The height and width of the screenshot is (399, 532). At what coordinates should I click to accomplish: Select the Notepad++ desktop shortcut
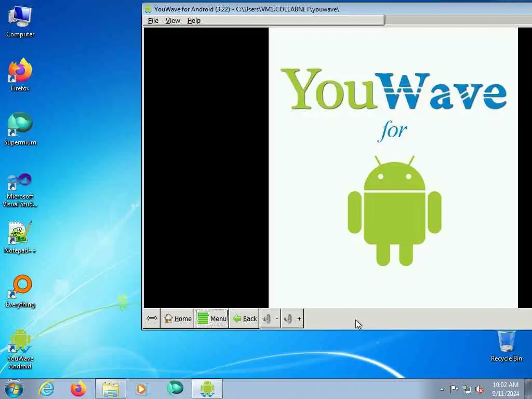coord(20,237)
